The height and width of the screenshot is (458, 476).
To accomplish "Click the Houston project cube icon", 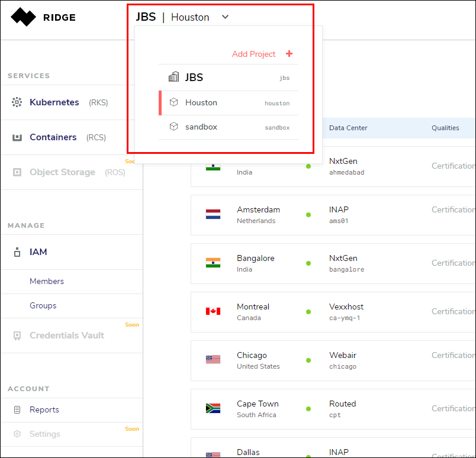I will [x=173, y=102].
